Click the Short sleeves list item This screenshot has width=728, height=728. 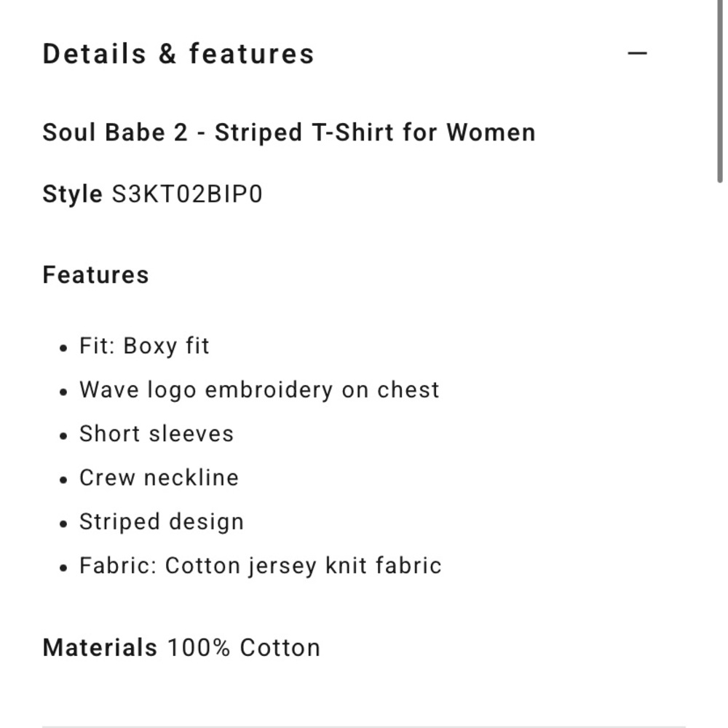point(156,434)
